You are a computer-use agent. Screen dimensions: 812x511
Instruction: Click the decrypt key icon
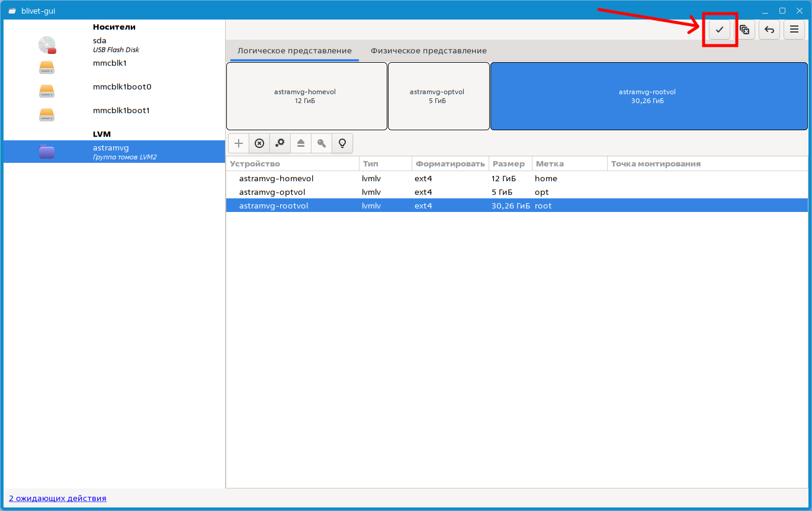coord(322,143)
